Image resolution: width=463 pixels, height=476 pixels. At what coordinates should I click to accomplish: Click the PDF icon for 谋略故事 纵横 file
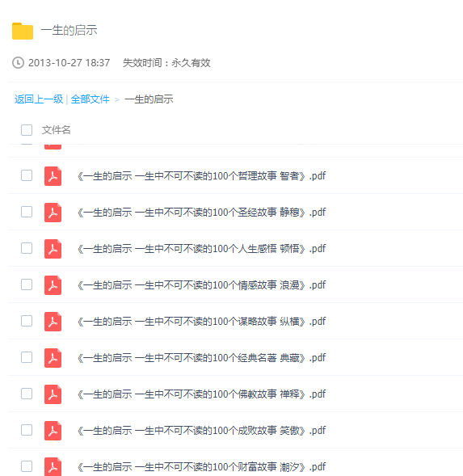click(53, 321)
